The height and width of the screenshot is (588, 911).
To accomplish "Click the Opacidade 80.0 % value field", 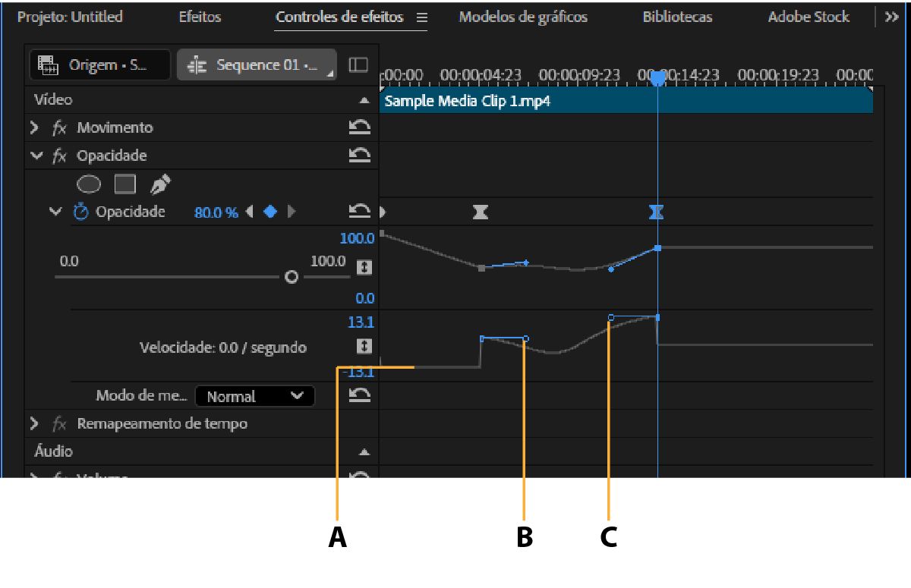I will point(216,212).
